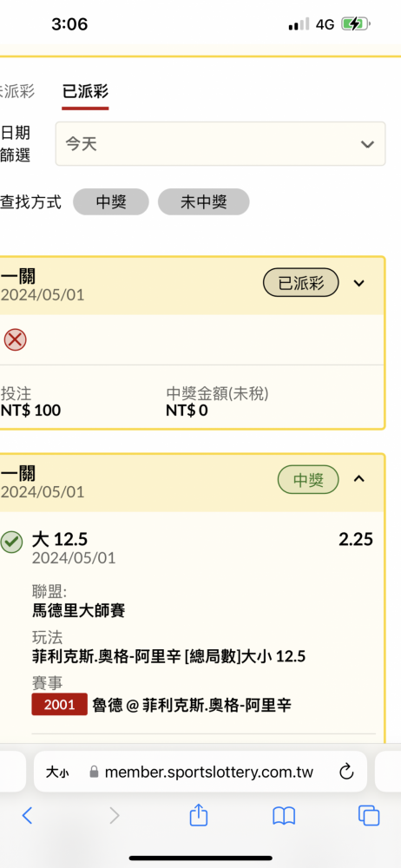Screen dimensions: 401x868
Task: Tap the Safari back arrow
Action: coord(27,815)
